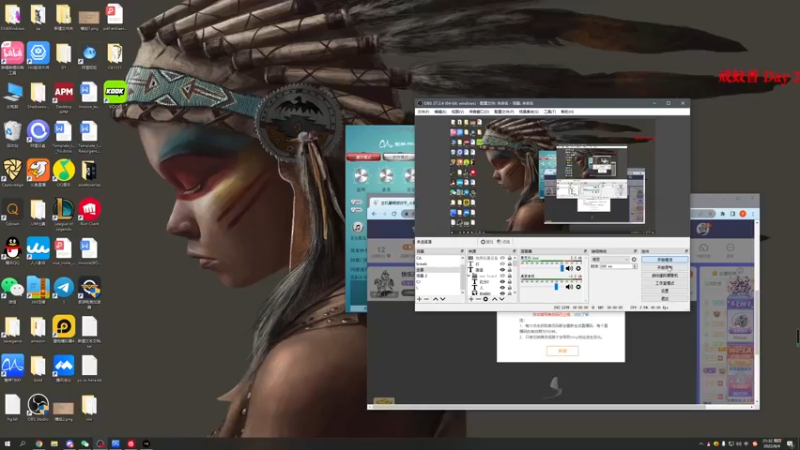This screenshot has height=450, width=800.
Task: Open the OBS Studio desktop shortcut
Action: pos(38,407)
